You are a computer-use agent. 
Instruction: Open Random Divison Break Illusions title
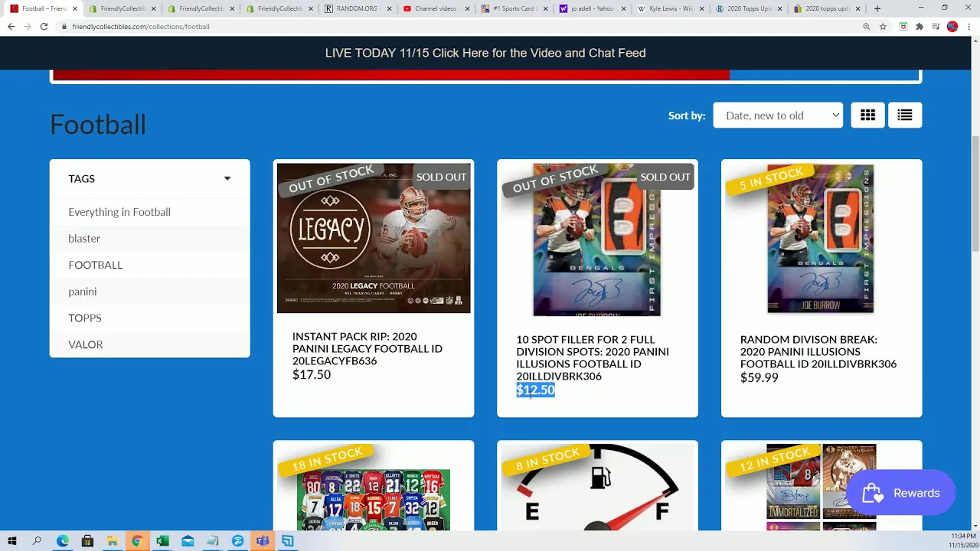pos(818,351)
